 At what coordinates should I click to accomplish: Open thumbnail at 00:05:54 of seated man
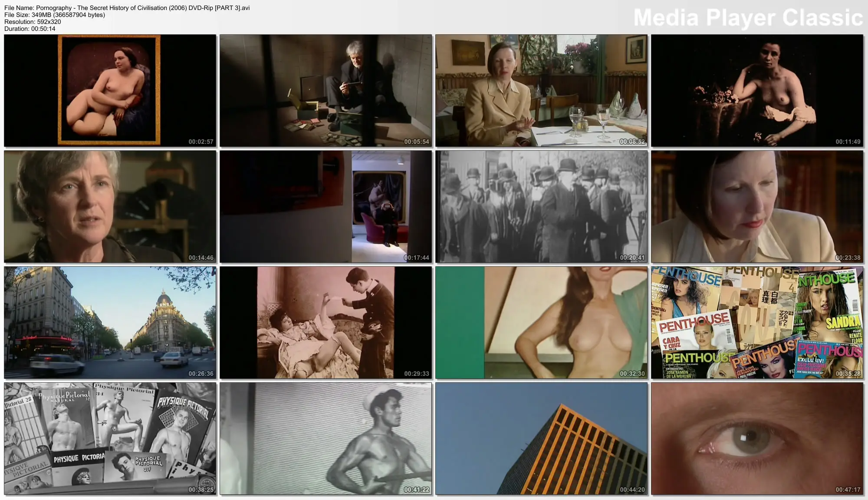[x=326, y=90]
